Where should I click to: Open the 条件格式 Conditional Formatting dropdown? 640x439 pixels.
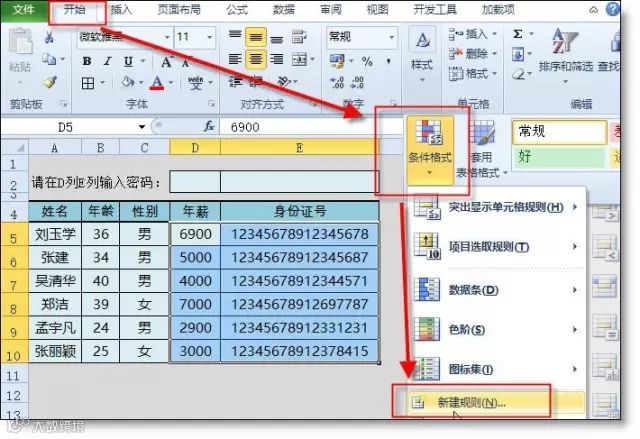430,149
